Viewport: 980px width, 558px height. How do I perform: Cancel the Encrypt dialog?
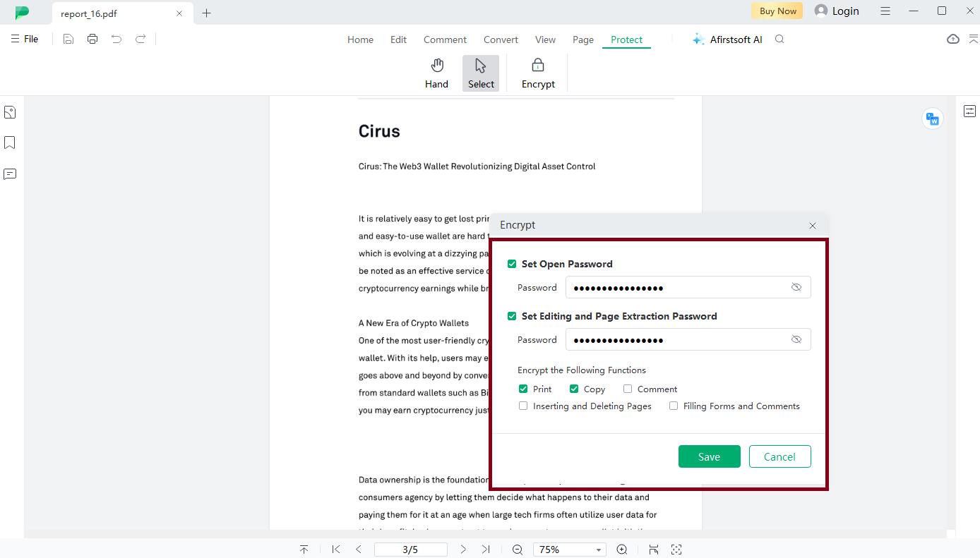pyautogui.click(x=779, y=456)
